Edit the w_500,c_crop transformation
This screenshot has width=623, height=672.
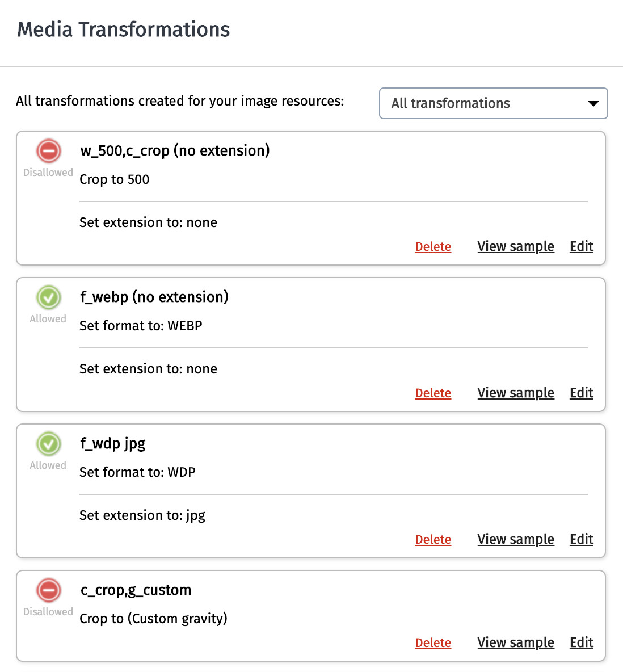coord(581,246)
